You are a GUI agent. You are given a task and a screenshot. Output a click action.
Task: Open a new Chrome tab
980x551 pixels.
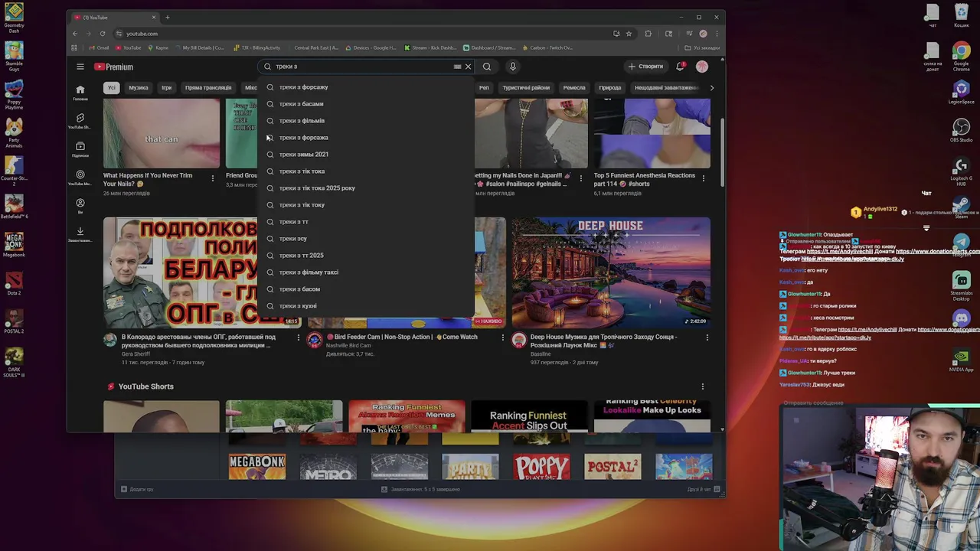tap(168, 17)
